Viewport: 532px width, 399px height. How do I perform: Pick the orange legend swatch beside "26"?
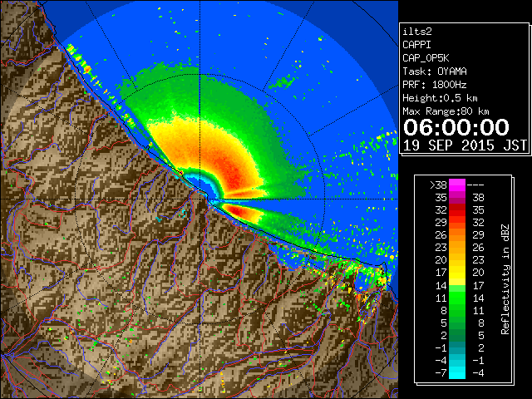pyautogui.click(x=457, y=235)
